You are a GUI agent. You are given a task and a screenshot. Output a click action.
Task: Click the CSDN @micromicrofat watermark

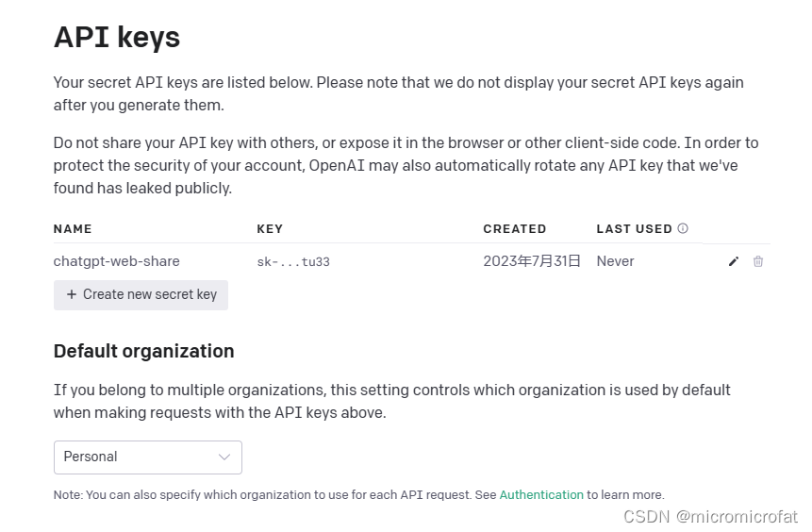[710, 517]
